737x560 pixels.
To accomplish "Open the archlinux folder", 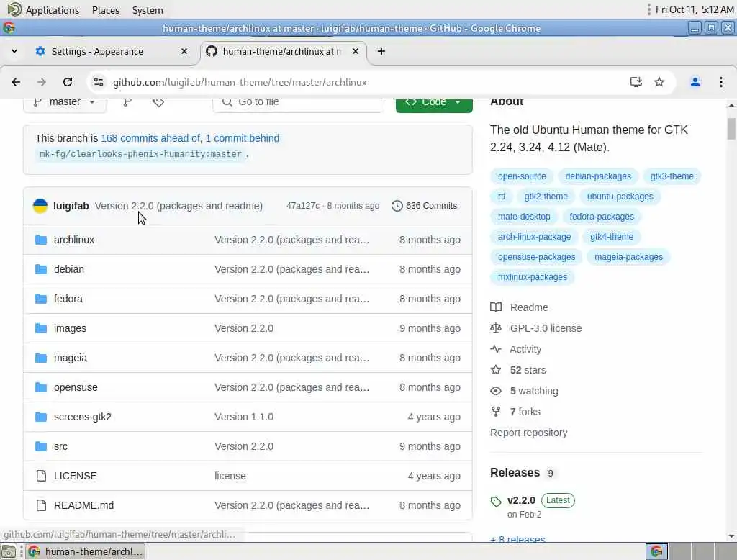I will pyautogui.click(x=74, y=240).
